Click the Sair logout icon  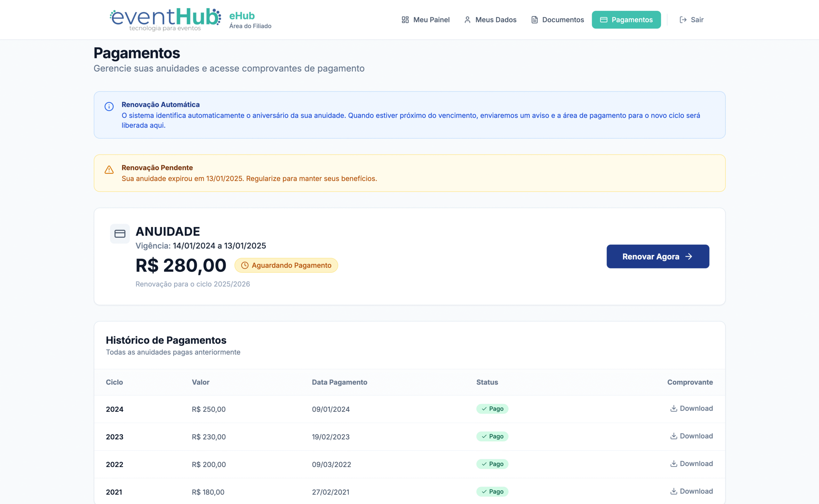[683, 20]
